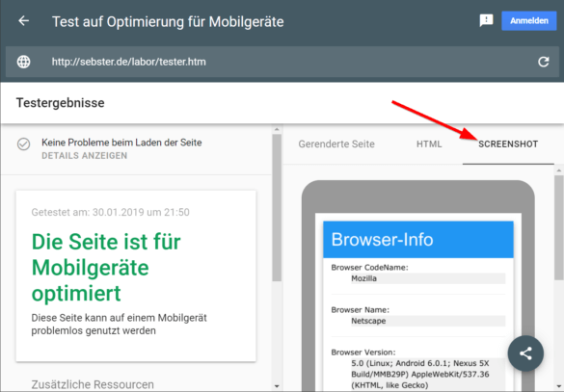Click the Anmelden sign-in button
Screen dimensions: 564x392
528,21
